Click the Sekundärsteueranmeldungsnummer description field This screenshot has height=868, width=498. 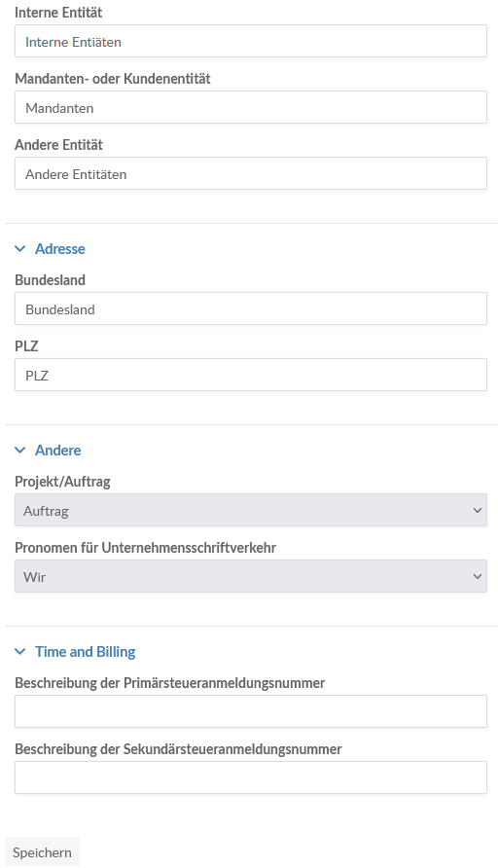coord(251,778)
